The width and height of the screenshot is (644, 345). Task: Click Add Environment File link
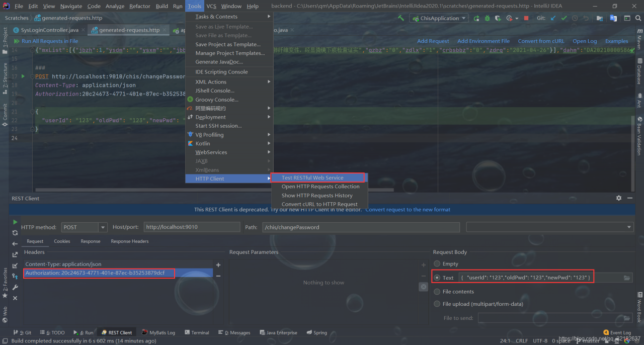484,41
